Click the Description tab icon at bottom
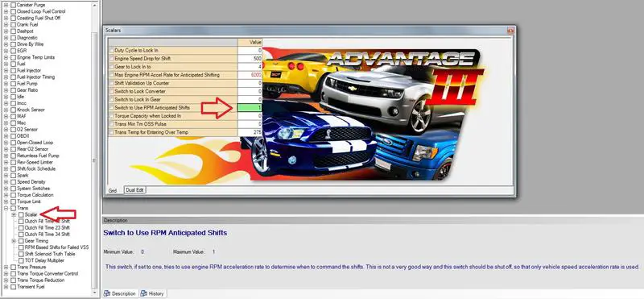 click(x=107, y=293)
